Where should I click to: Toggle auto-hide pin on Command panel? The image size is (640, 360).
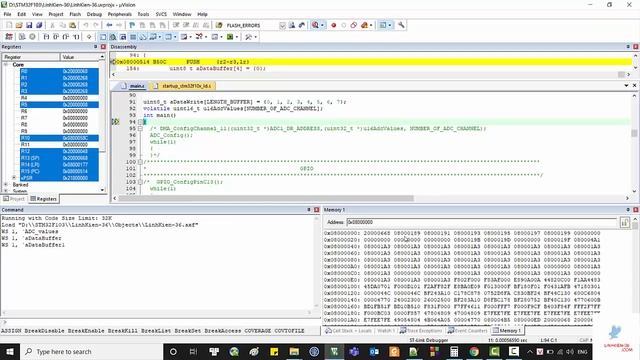point(309,209)
